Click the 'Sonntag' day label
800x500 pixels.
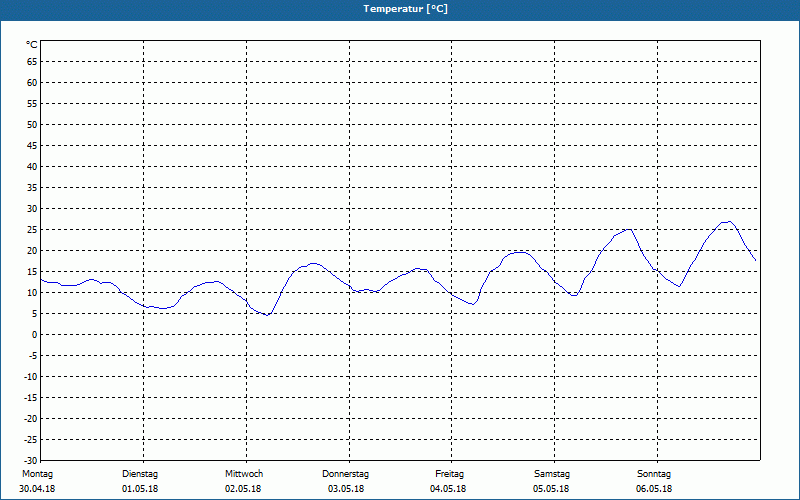tap(654, 474)
